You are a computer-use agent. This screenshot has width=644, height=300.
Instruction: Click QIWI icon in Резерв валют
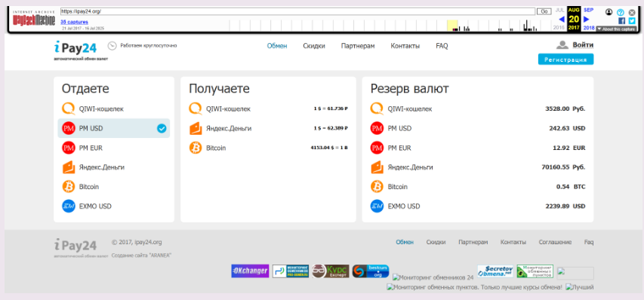pos(377,109)
